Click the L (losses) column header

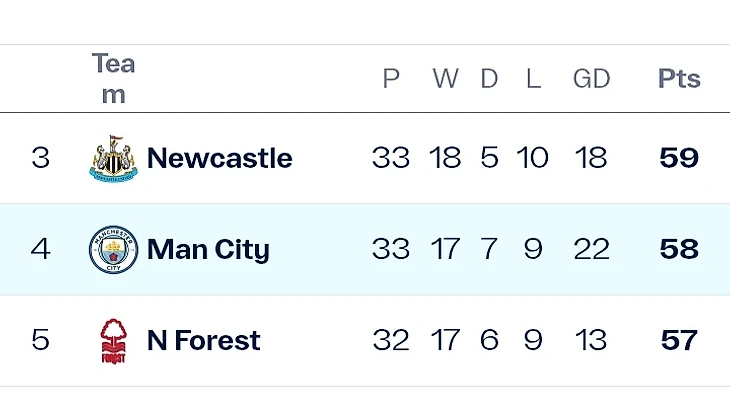coord(533,79)
